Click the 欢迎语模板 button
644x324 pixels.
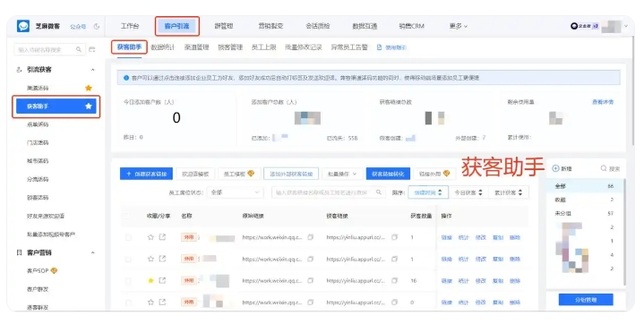(x=195, y=174)
